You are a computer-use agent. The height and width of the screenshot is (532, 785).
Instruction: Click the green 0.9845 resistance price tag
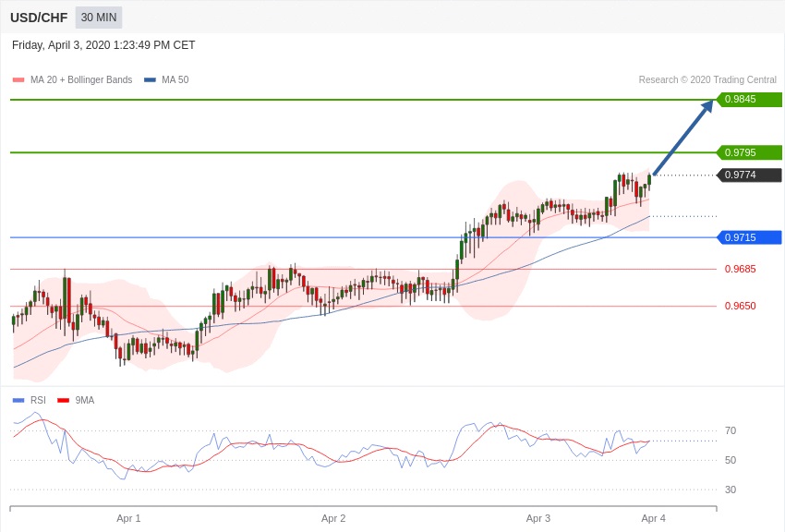click(750, 99)
